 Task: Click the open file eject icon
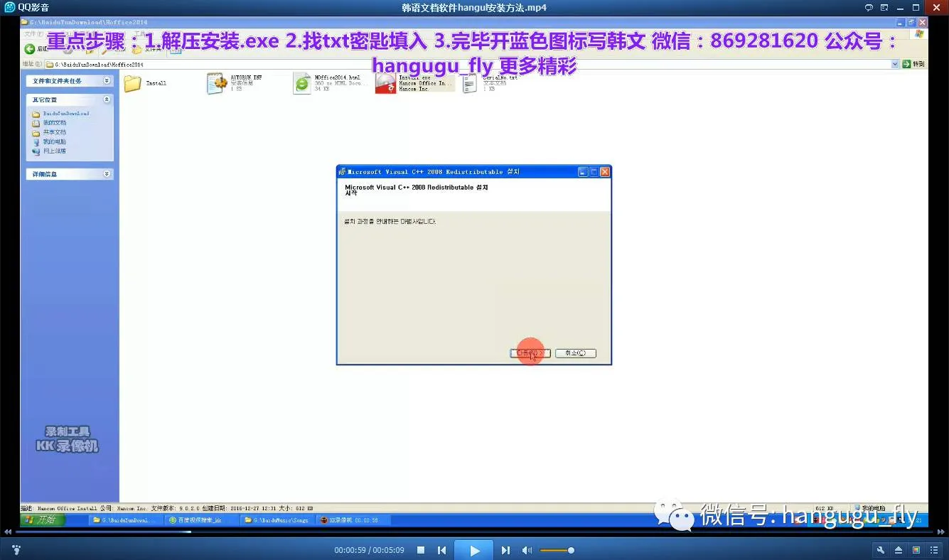point(898,550)
